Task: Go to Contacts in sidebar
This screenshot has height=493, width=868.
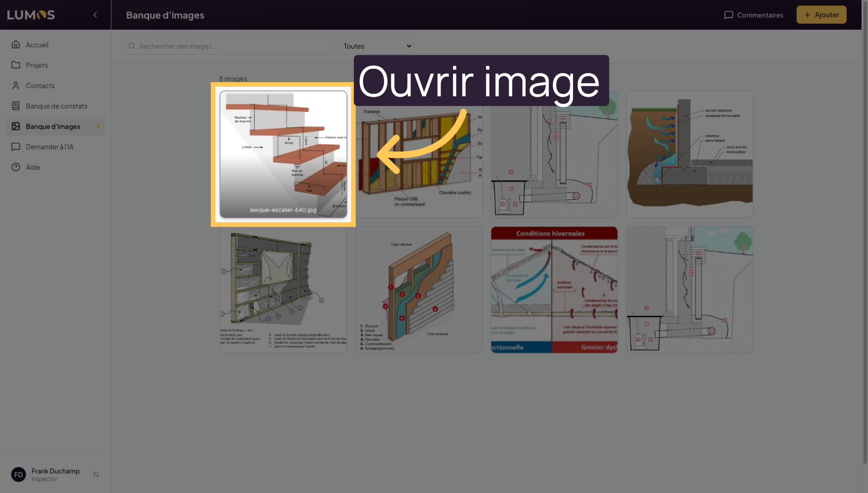Action: click(x=40, y=86)
